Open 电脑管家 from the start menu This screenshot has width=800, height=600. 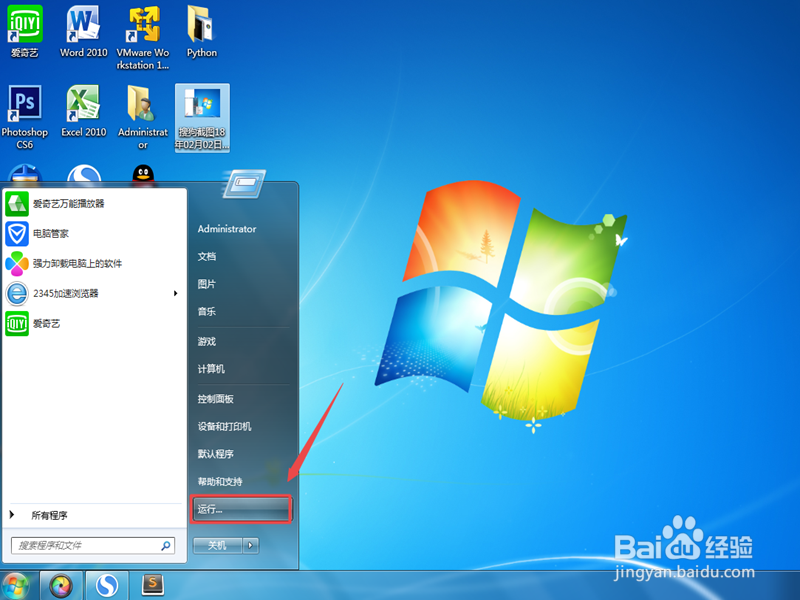(94, 234)
